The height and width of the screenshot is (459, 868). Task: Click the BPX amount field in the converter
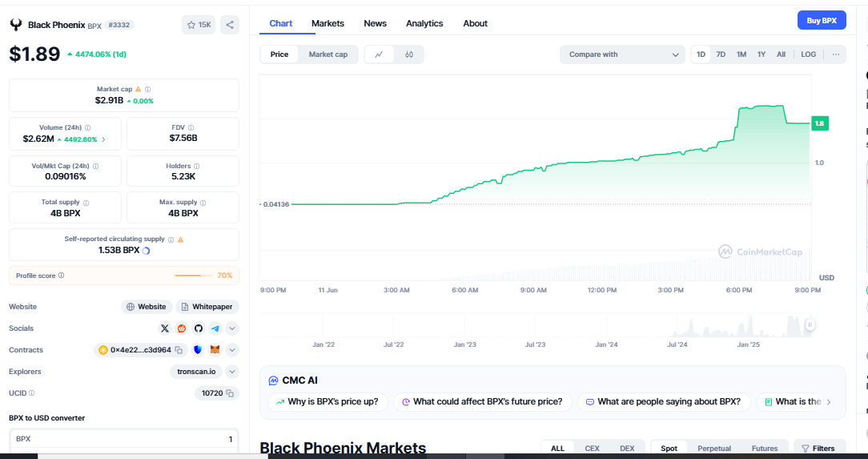pos(124,438)
